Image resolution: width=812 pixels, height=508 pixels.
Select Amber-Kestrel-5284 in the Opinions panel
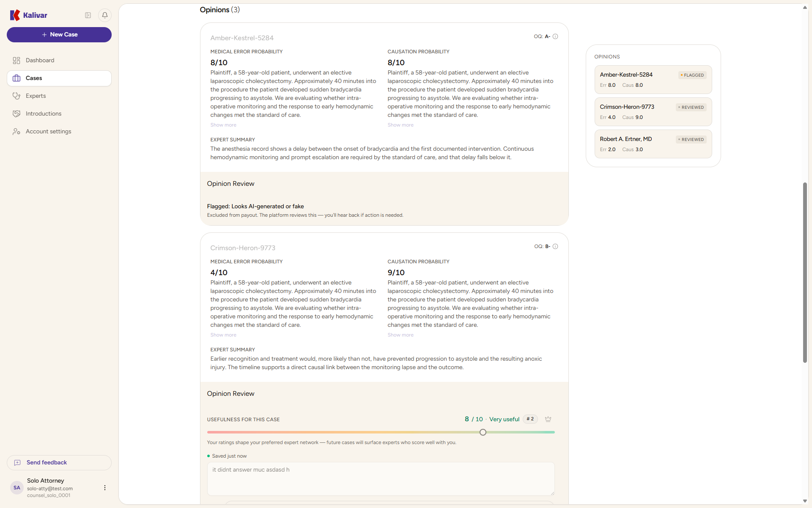[653, 80]
